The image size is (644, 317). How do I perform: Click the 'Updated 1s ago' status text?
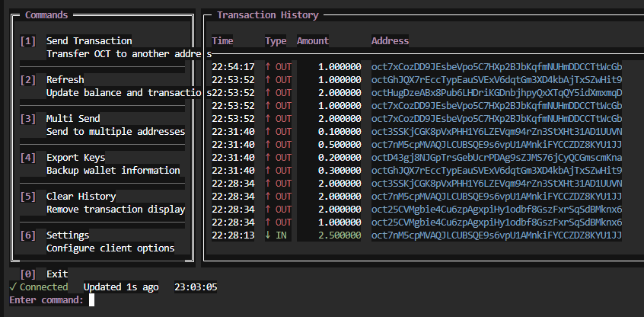pyautogui.click(x=121, y=287)
